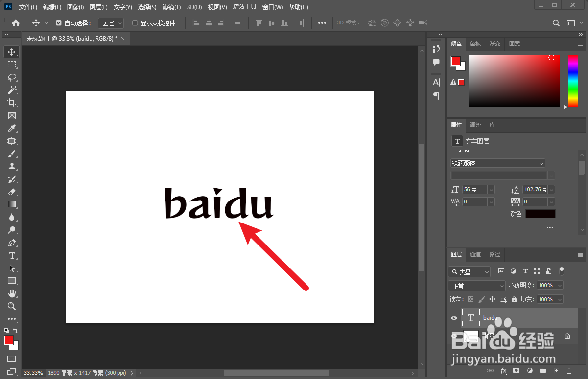
Task: Open the Character panel icon
Action: pos(436,82)
